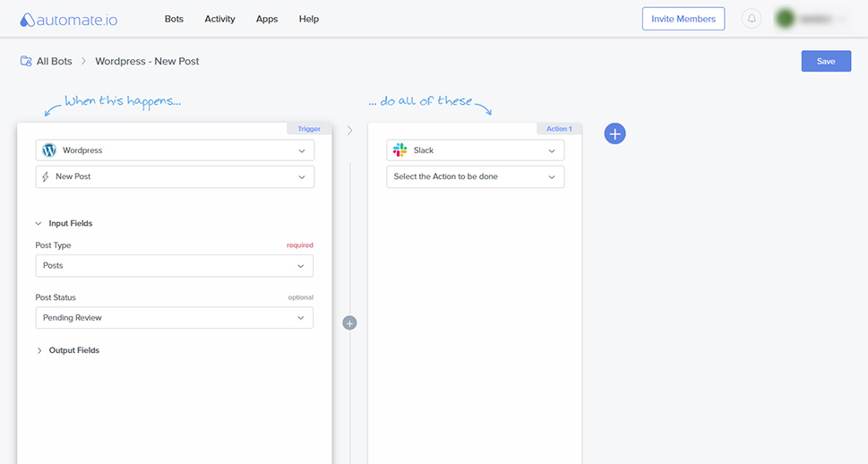Viewport: 868px width, 464px height.
Task: Click the Wordpress logo icon in trigger
Action: coord(49,150)
